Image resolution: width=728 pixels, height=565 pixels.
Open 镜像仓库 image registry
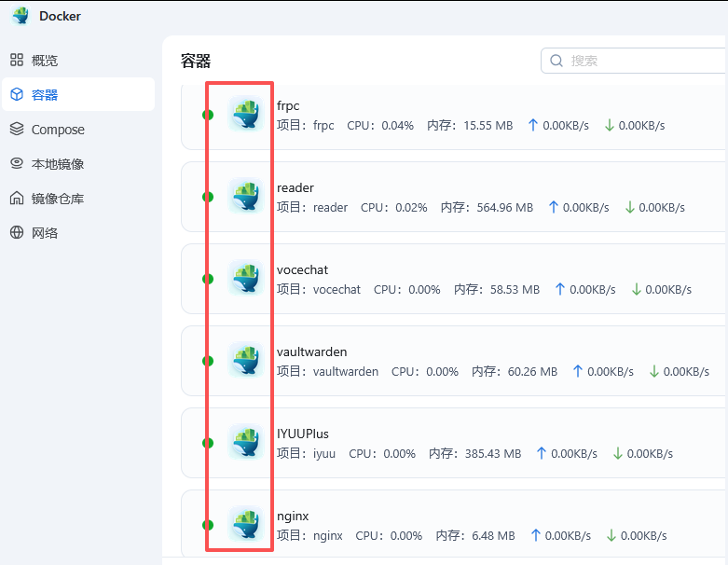click(x=78, y=199)
